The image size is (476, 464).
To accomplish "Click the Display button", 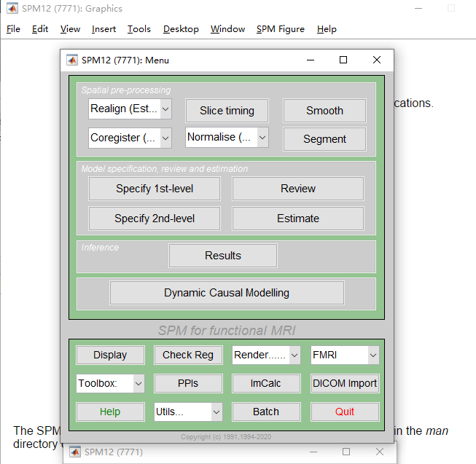I will click(x=110, y=355).
